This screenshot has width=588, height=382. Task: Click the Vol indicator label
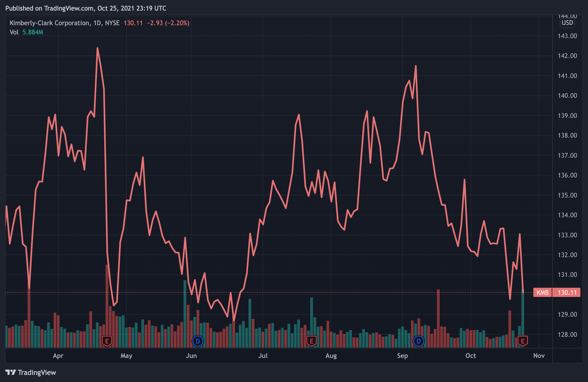(x=14, y=32)
